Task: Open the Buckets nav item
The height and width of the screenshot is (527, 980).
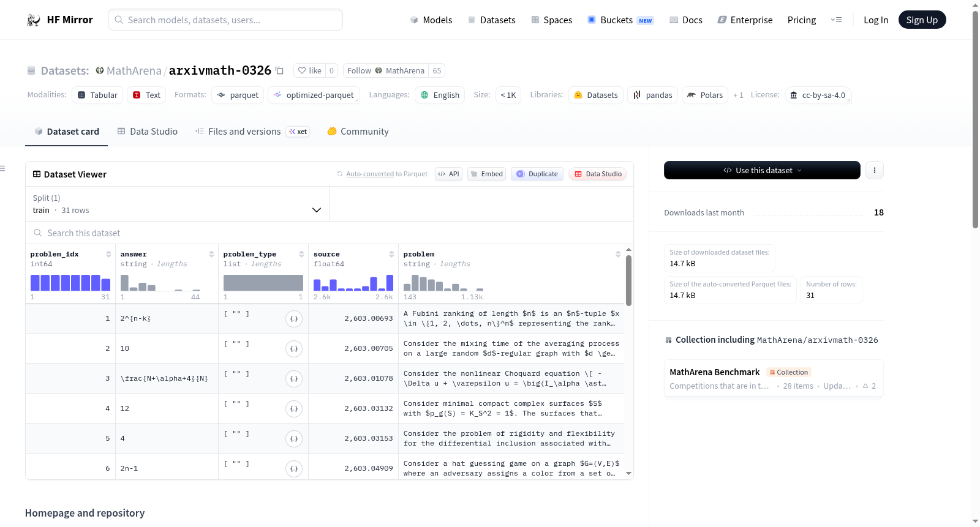Action: (620, 20)
